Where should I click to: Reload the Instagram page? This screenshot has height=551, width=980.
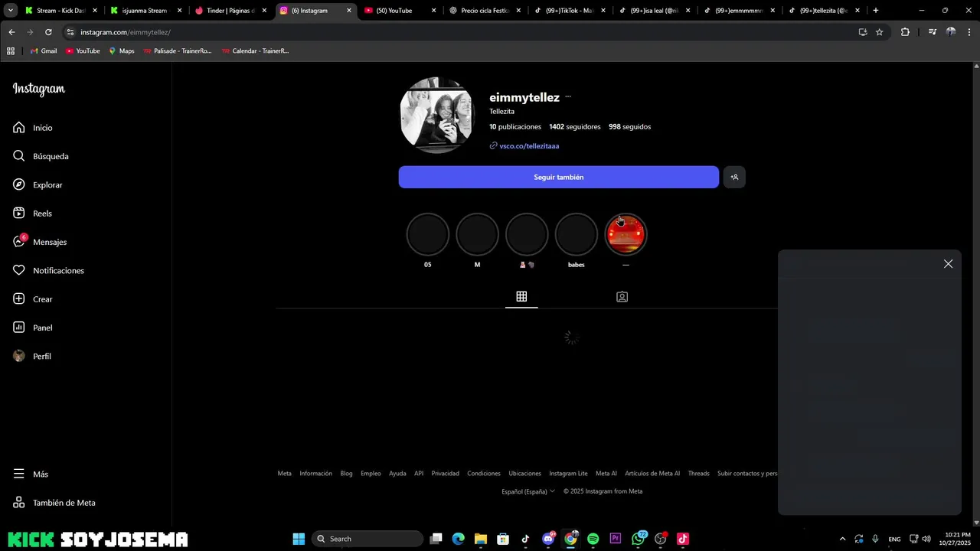coord(48,32)
